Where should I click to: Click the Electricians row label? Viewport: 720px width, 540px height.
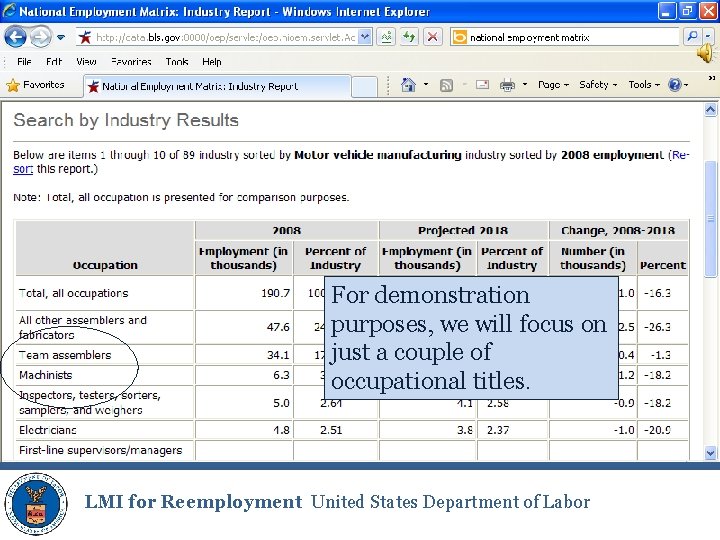(x=48, y=430)
